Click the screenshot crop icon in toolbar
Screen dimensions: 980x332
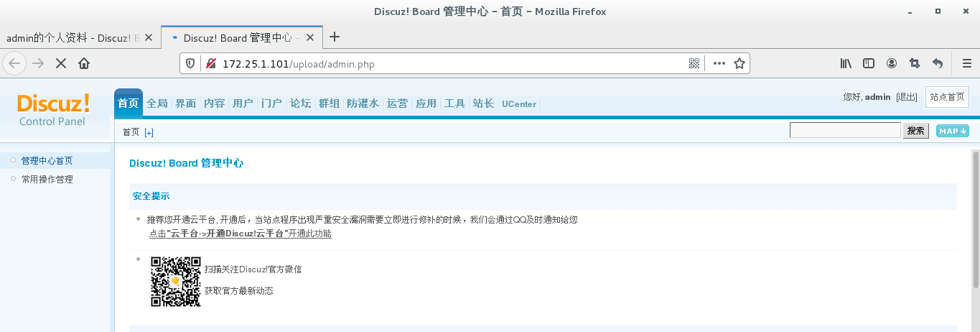(x=915, y=63)
